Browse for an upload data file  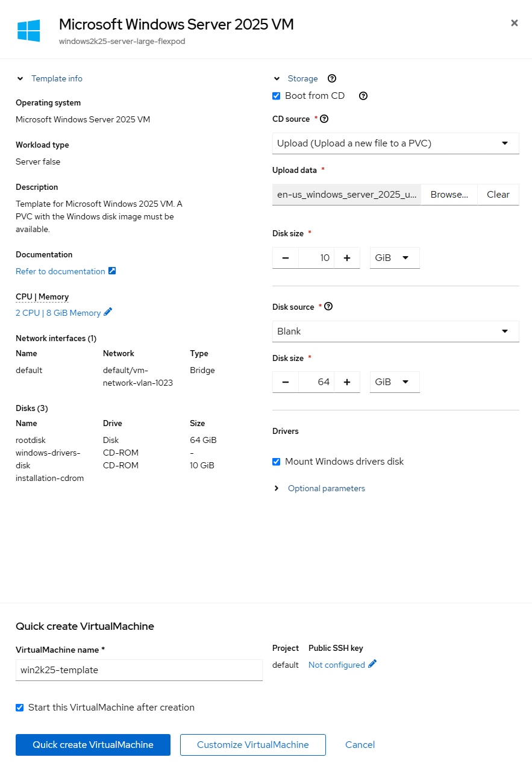click(448, 194)
